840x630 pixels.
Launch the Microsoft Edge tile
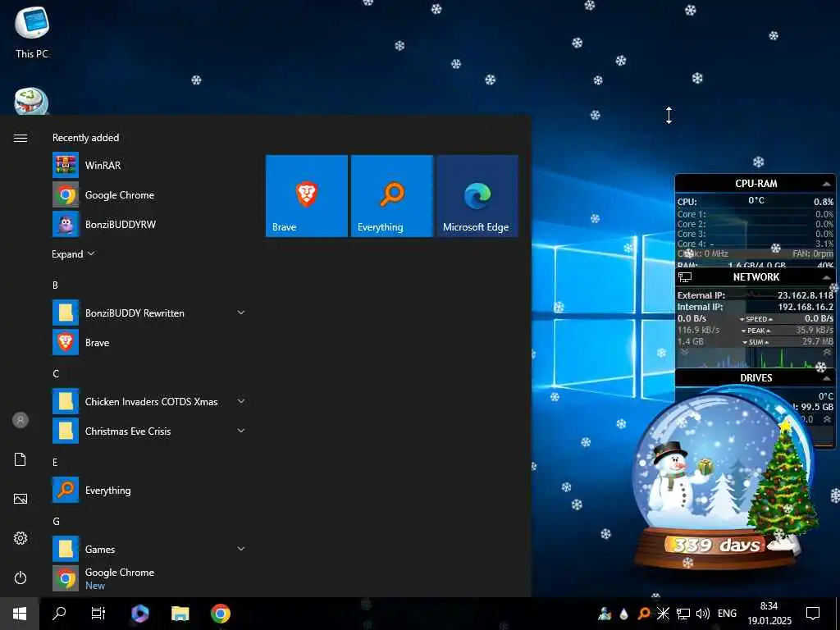pyautogui.click(x=477, y=196)
